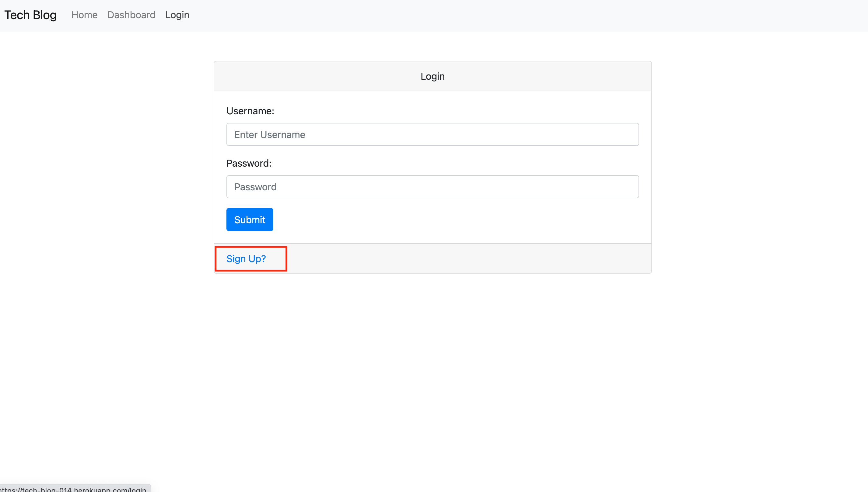Submit the login form

tap(250, 220)
